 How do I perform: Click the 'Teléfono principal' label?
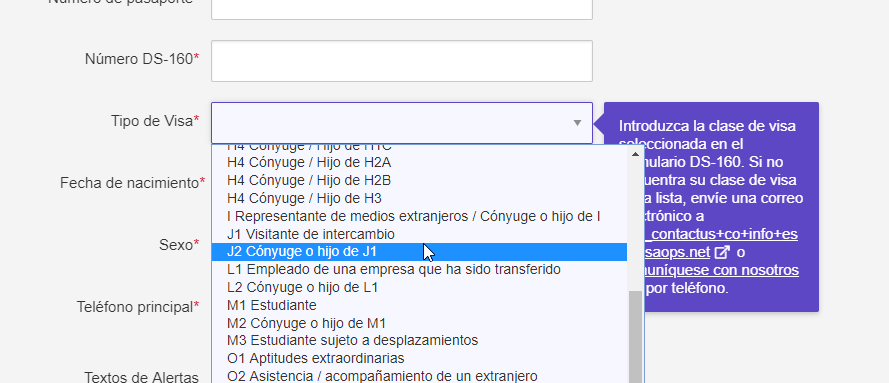[138, 307]
